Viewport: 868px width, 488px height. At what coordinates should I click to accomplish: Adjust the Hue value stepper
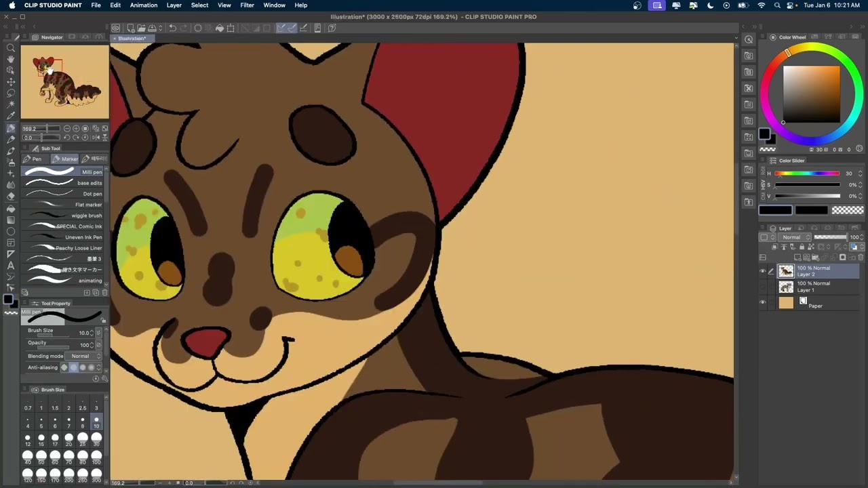pyautogui.click(x=860, y=174)
